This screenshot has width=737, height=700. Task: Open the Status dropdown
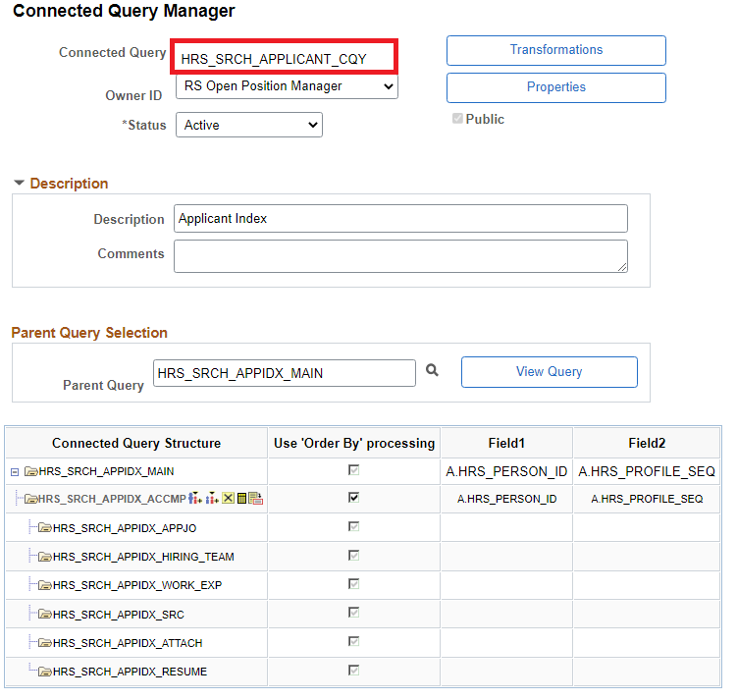[249, 125]
